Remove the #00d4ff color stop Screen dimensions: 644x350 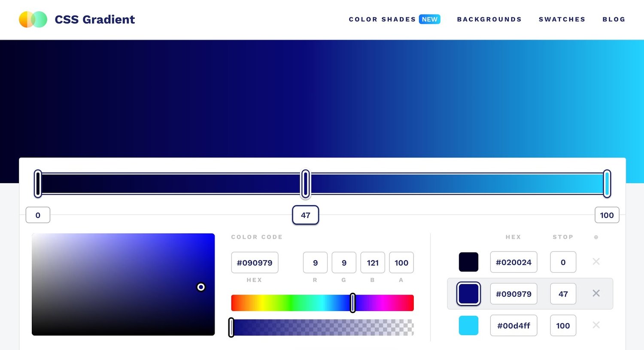(x=596, y=325)
